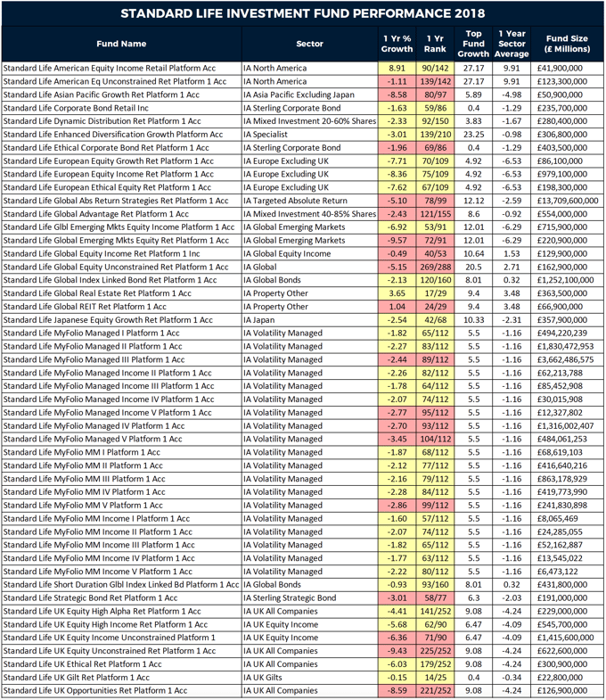
Task: Click fund size £126,900,000
Action: tap(561, 690)
